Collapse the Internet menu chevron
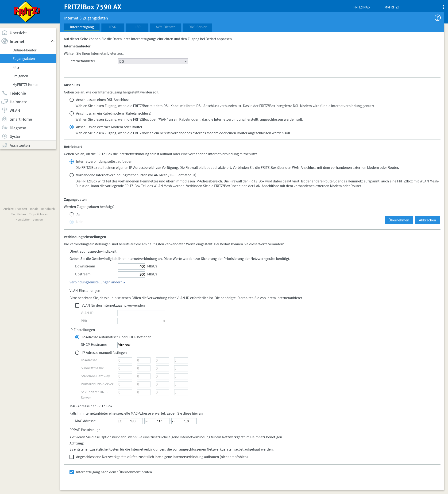This screenshot has width=448, height=494. pyautogui.click(x=52, y=41)
